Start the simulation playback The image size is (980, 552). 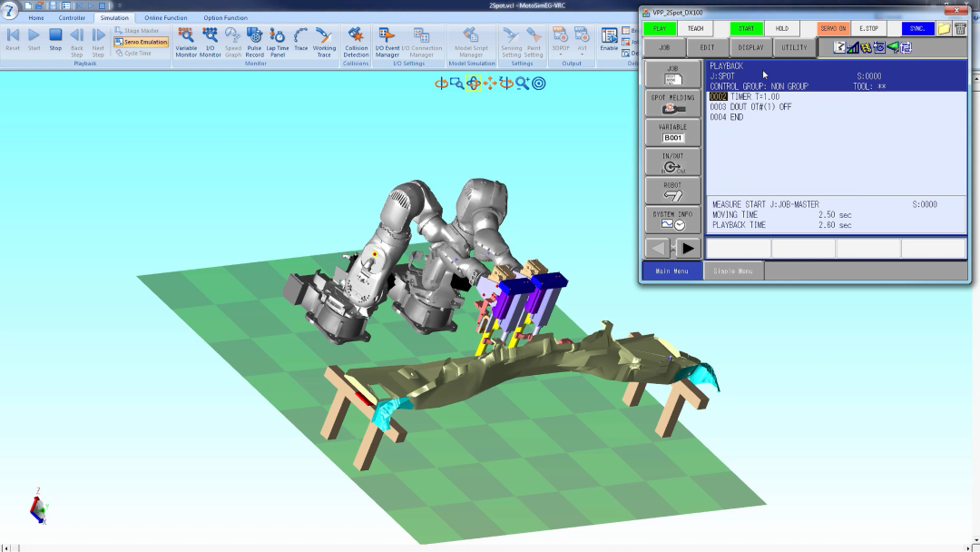[34, 39]
